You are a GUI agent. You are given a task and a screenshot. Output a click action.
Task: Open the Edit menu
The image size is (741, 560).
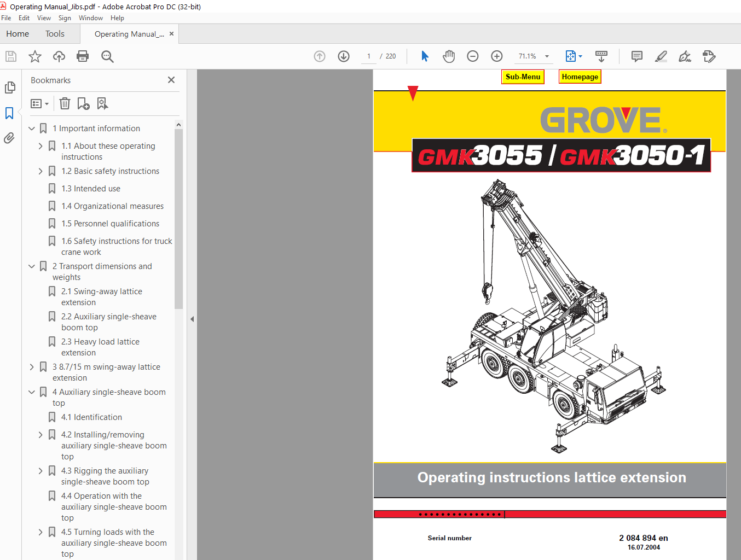[24, 18]
